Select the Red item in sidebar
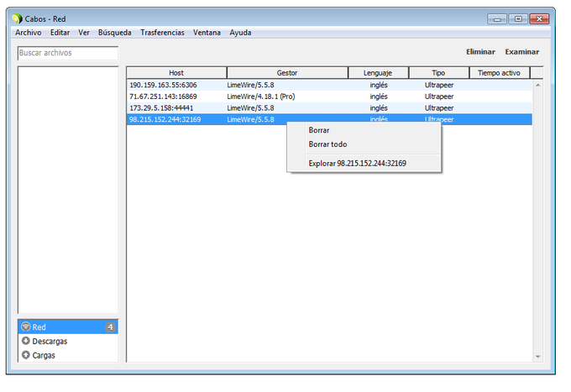Viewport: 571px width, 392px height. 68,327
